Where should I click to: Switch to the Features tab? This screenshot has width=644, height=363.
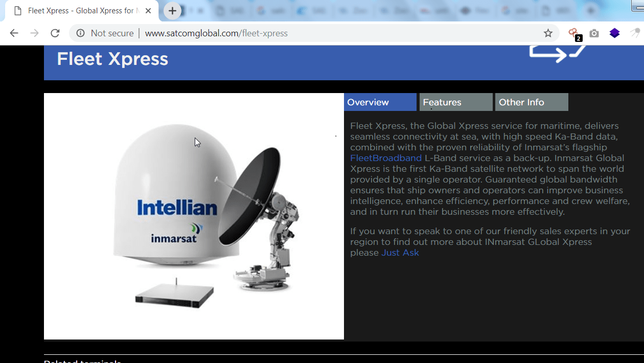[x=455, y=102]
